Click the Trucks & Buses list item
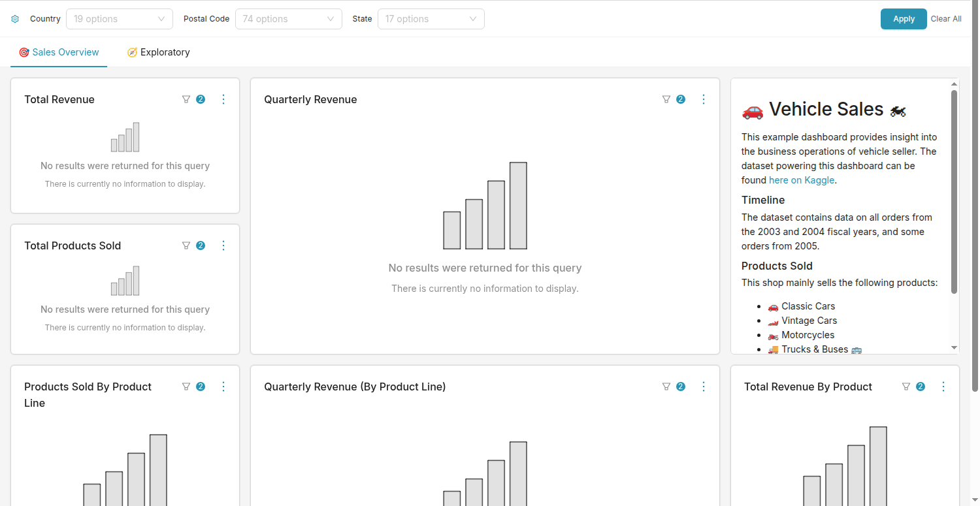Viewport: 980px width, 506px height. (815, 349)
